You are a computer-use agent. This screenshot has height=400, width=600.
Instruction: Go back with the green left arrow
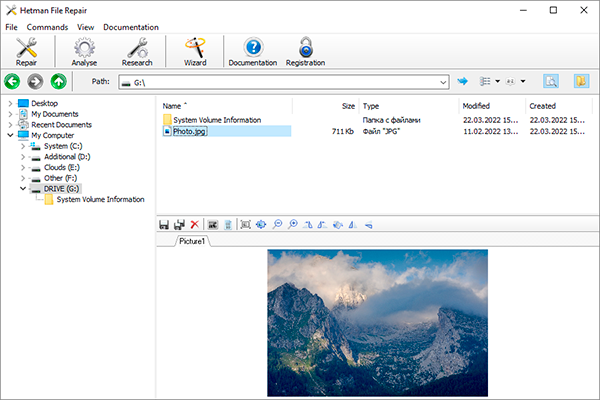point(12,82)
